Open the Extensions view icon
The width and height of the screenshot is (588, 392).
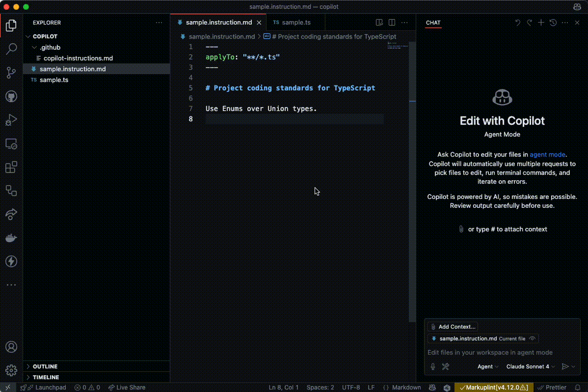(x=11, y=167)
